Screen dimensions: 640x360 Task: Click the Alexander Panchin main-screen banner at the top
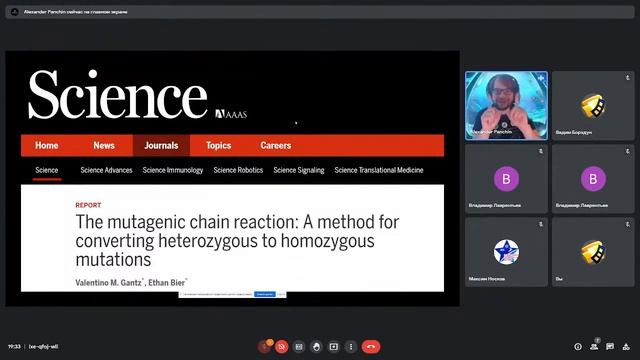click(x=320, y=12)
